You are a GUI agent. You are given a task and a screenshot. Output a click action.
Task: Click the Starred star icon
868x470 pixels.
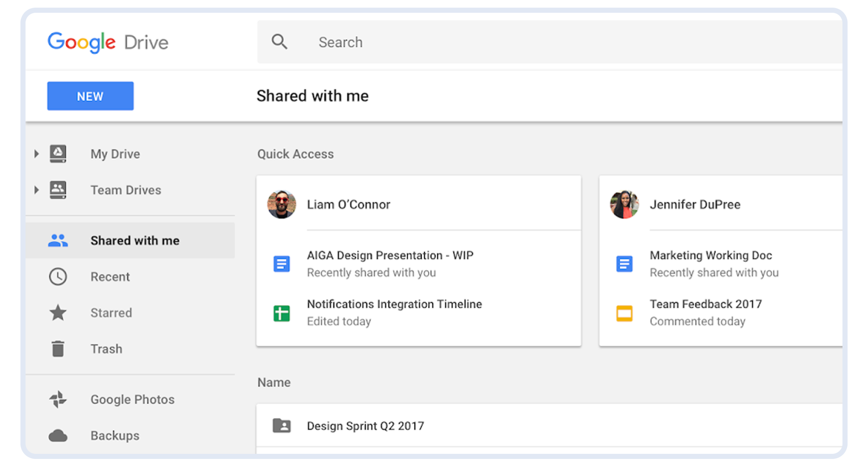[x=58, y=313]
